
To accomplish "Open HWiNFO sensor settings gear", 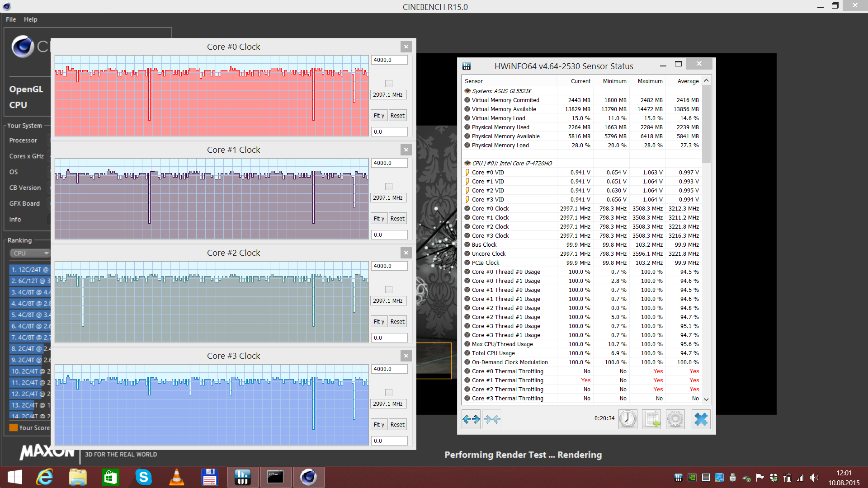I will [x=675, y=419].
